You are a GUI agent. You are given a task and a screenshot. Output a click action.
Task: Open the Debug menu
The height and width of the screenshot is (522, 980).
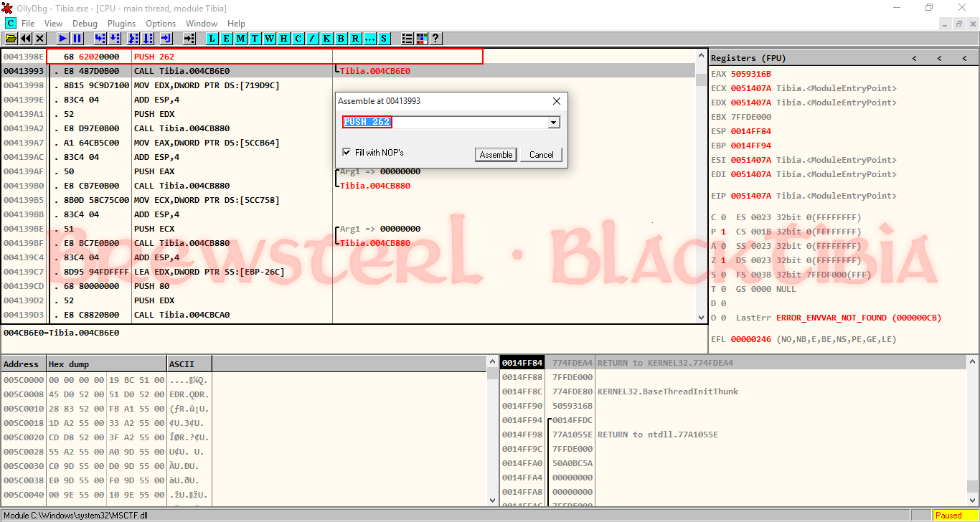point(85,24)
